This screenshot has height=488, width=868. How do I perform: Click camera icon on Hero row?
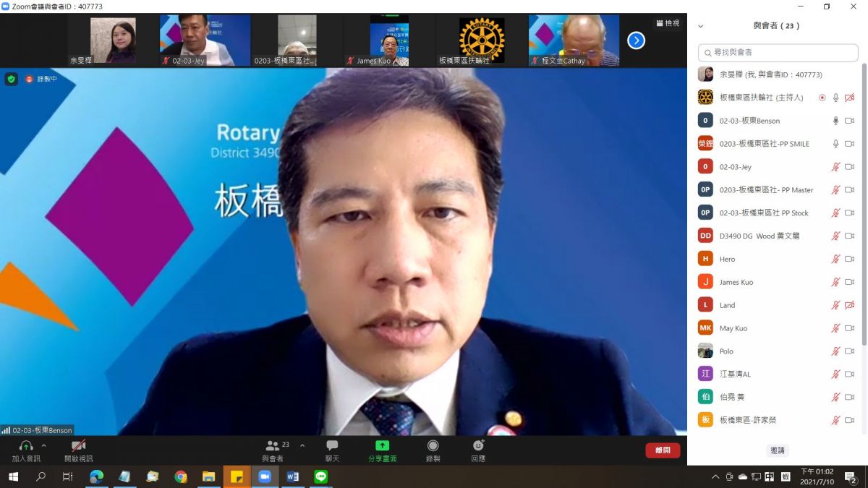[849, 259]
